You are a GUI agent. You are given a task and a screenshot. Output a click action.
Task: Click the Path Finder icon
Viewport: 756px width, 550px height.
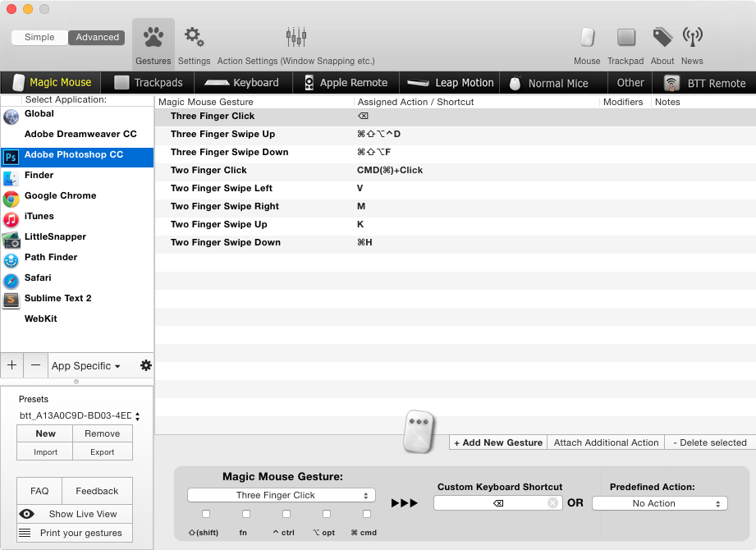11,260
